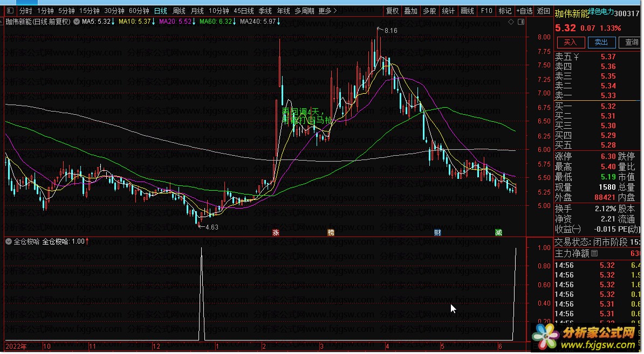This screenshot has width=644, height=354.
Task: Click the MA240: 5.97 indicator label
Action: (257, 22)
